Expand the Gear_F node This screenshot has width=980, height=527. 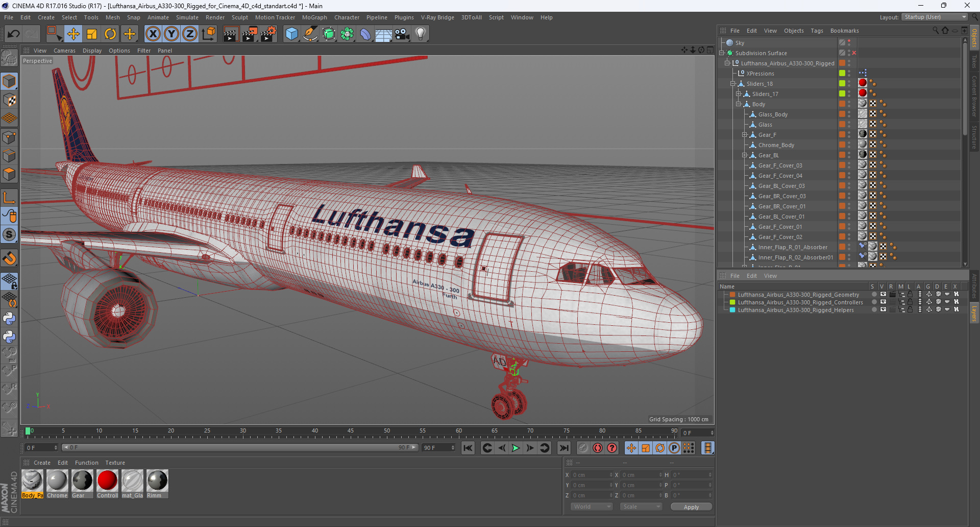click(x=745, y=135)
